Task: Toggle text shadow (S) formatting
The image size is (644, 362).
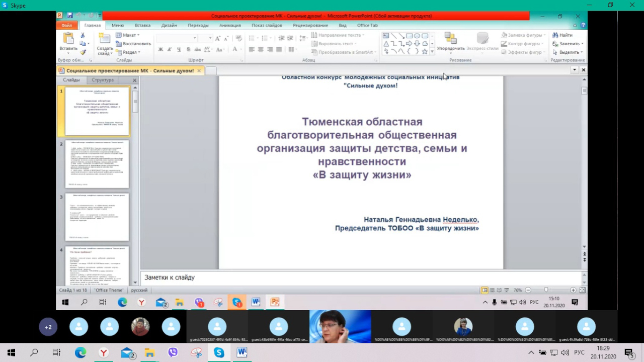Action: 188,49
